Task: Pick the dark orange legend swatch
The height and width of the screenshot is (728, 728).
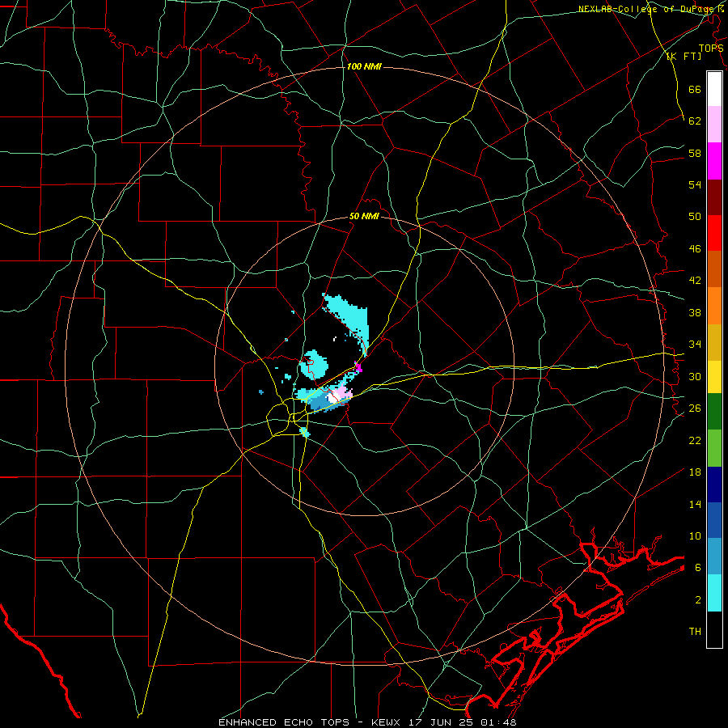Action: coord(714,269)
